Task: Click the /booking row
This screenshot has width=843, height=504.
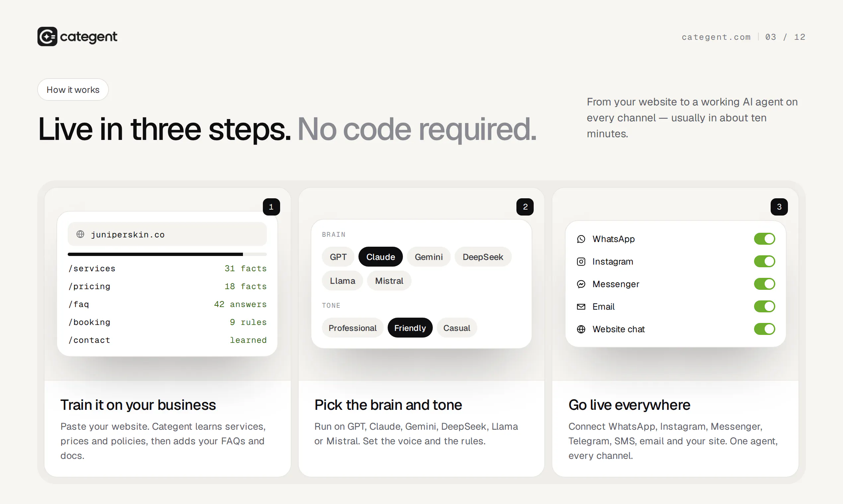Action: [167, 322]
